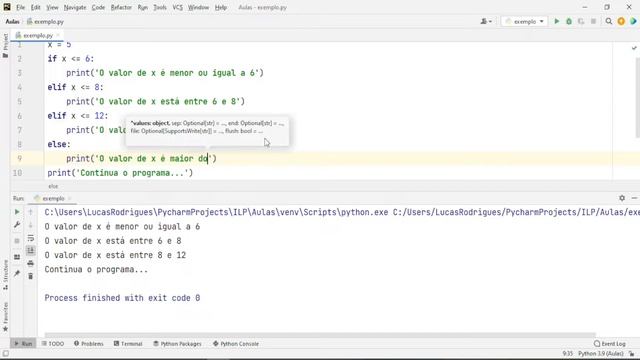The width and height of the screenshot is (640, 360).
Task: Click the layout restore icon in the Run panel
Action: 17,257
